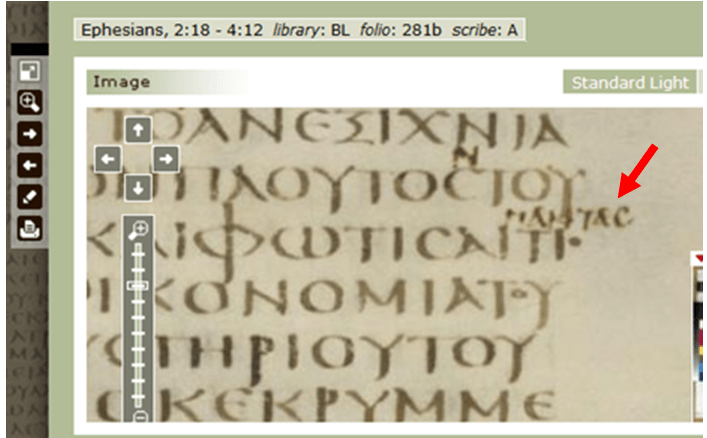Pan the manuscript image right
This screenshot has width=707, height=438.
(166, 158)
